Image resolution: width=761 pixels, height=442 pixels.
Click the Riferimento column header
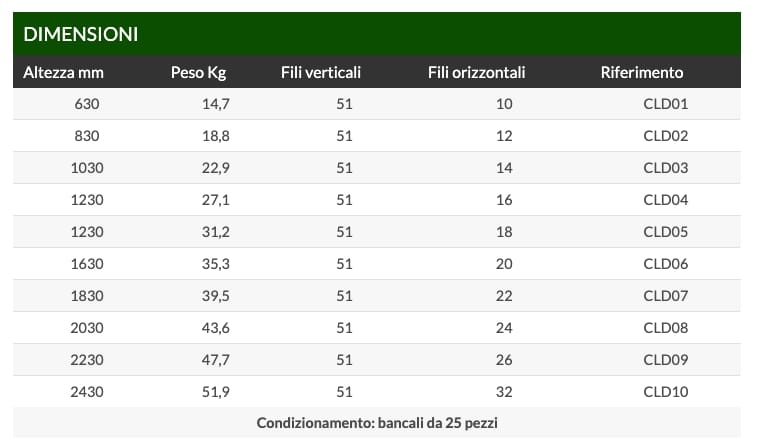tap(642, 72)
